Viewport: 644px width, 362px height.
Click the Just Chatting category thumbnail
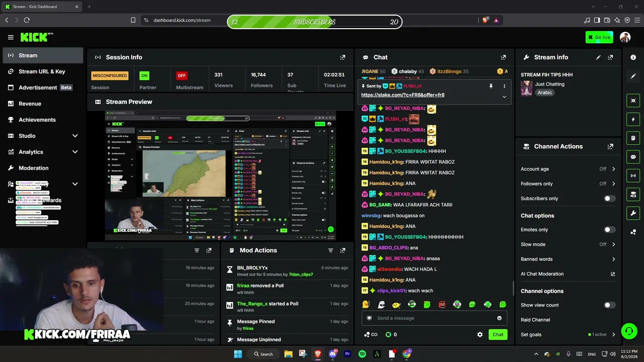[x=526, y=88]
